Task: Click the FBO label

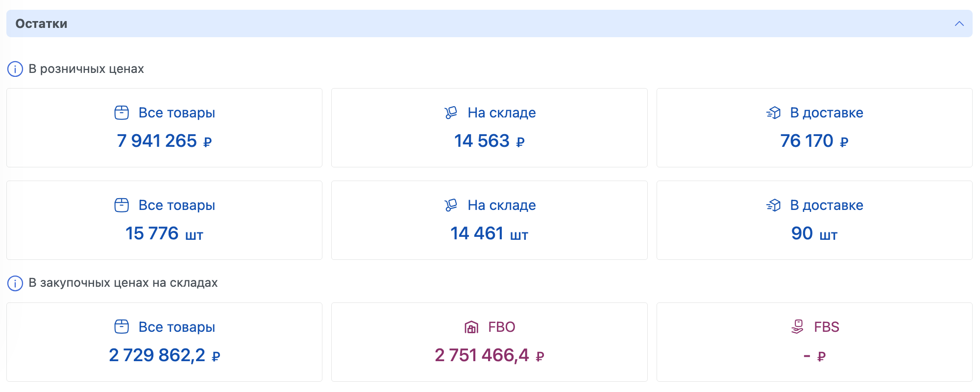Action: click(x=502, y=327)
